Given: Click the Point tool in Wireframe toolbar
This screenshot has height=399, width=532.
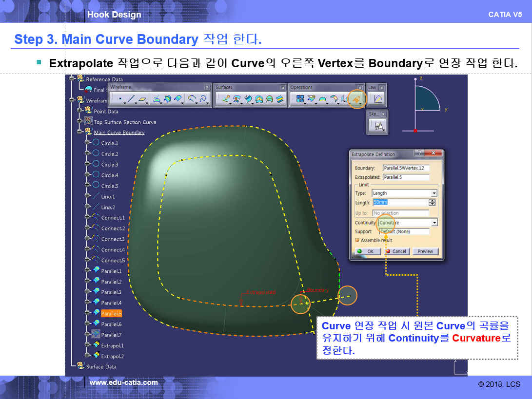Looking at the screenshot, I should (120, 99).
